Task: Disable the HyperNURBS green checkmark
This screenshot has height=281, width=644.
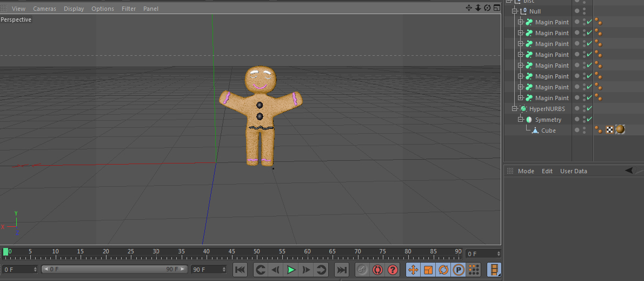Action: tap(589, 109)
